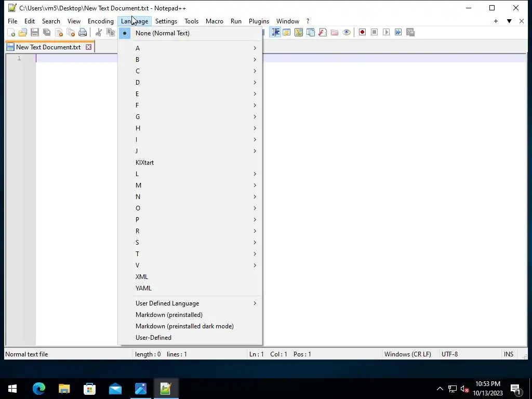The image size is (532, 399).
Task: Open the Encoding menu
Action: click(x=101, y=21)
